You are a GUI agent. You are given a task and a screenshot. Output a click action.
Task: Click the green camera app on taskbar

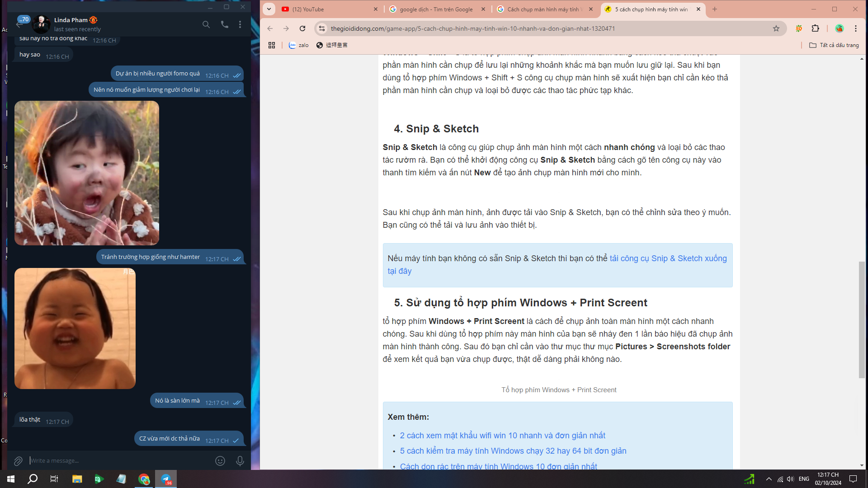coord(99,479)
